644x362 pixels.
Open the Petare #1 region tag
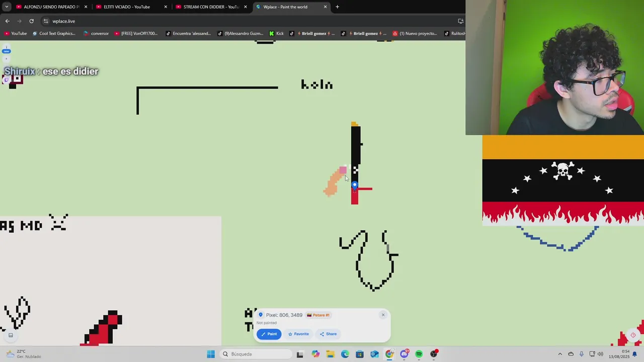318,315
